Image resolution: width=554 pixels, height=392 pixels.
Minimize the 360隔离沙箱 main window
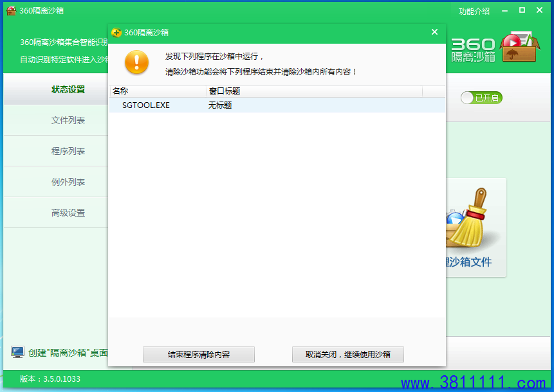[504, 11]
